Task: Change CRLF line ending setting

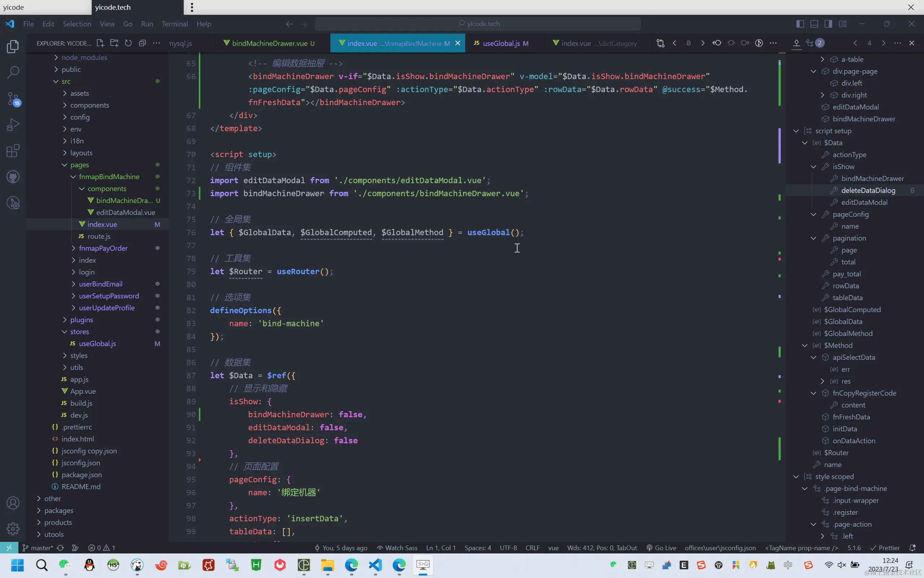Action: pos(533,548)
